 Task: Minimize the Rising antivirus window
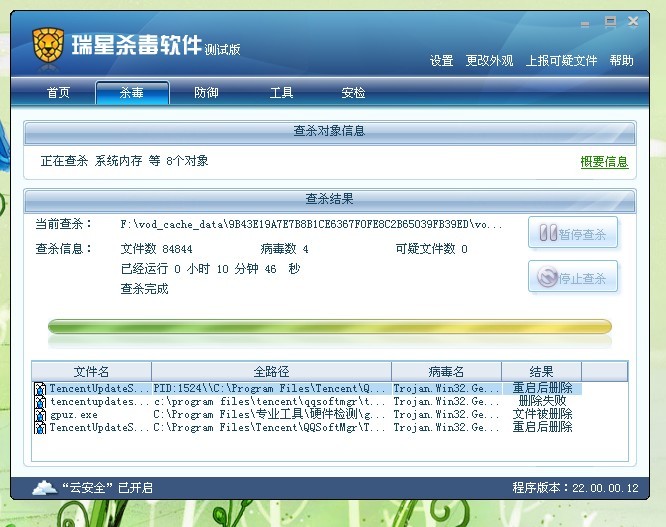[585, 24]
